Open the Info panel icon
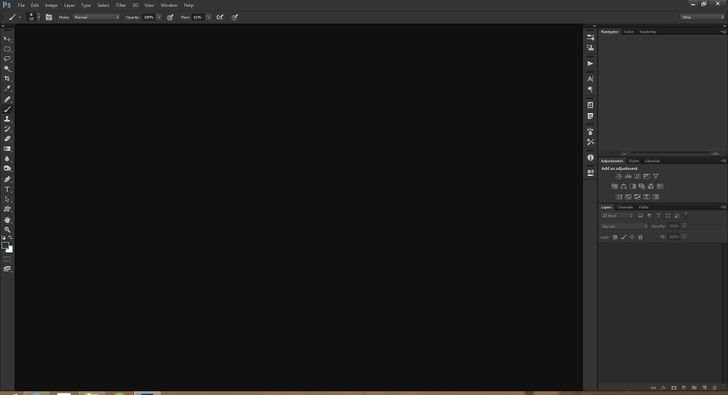The width and height of the screenshot is (728, 395). 590,158
